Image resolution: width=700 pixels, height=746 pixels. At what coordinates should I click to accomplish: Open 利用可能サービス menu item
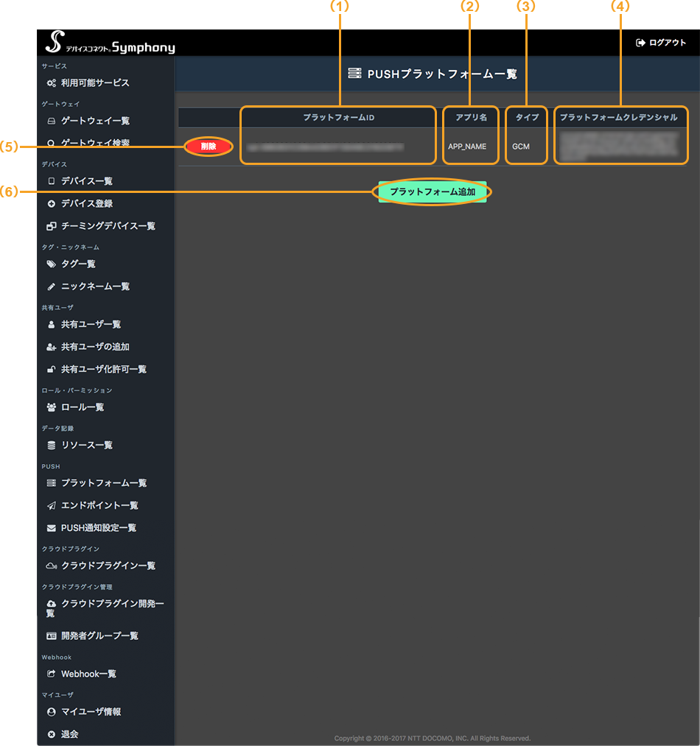pyautogui.click(x=95, y=83)
